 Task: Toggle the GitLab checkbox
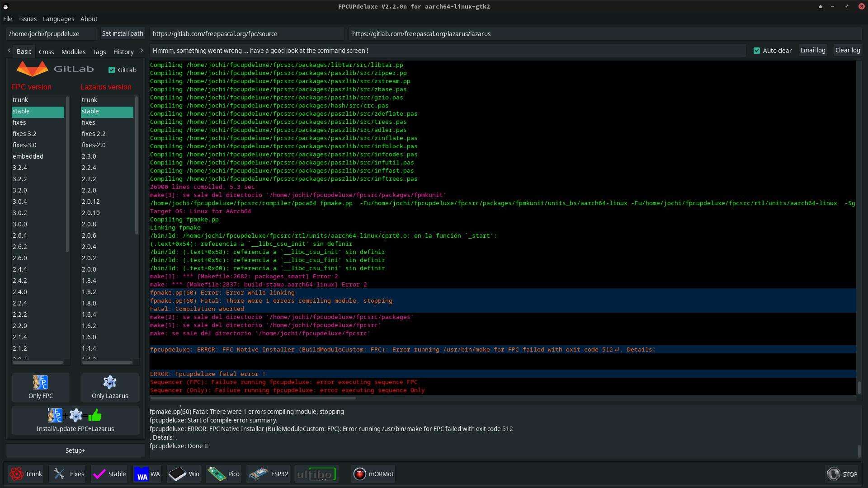click(112, 70)
